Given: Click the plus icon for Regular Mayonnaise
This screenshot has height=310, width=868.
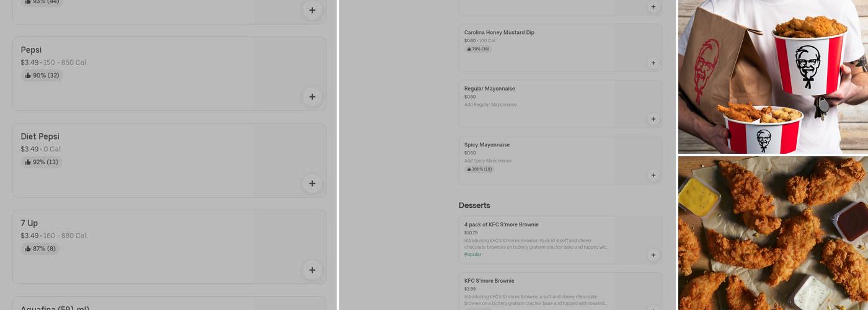Looking at the screenshot, I should [x=653, y=119].
